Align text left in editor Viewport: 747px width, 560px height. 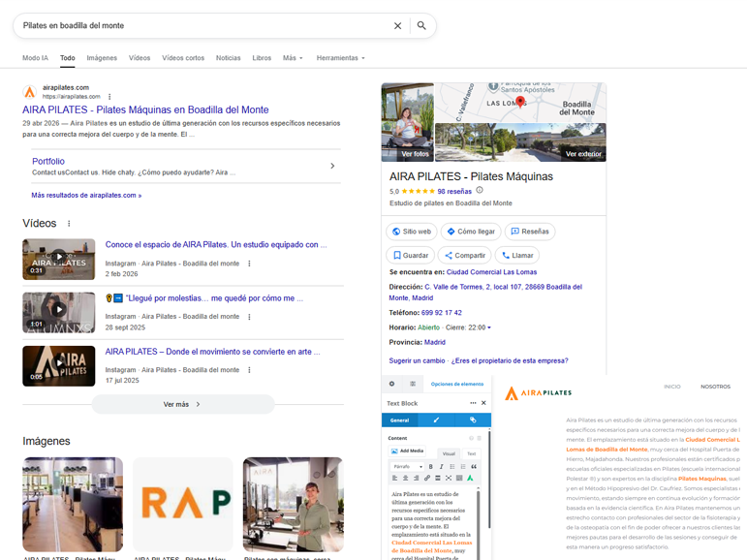[x=394, y=478]
